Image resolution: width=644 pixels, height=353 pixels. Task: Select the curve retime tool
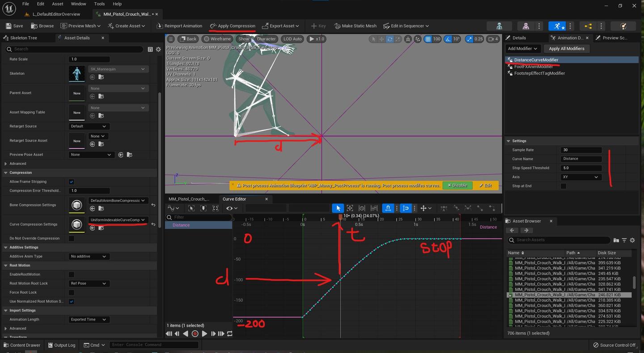pos(362,208)
